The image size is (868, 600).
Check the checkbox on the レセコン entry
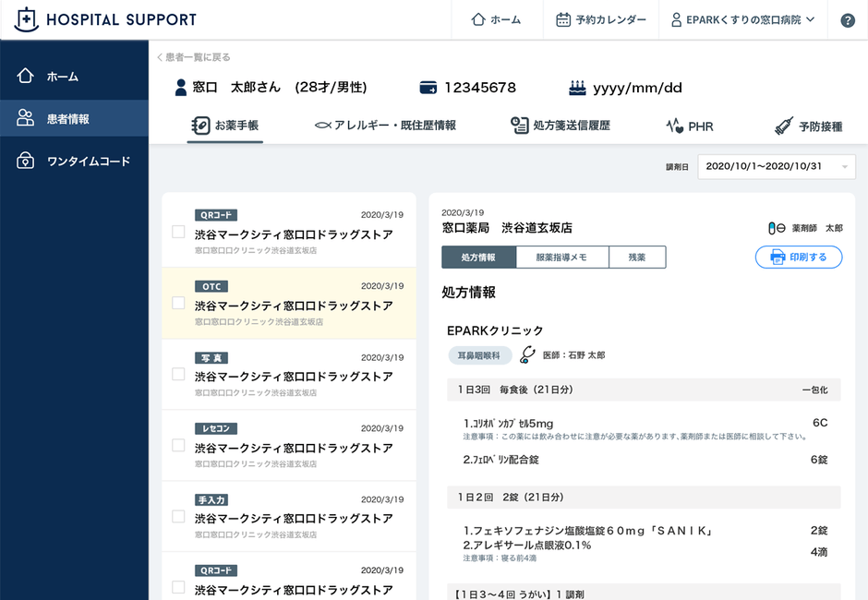[178, 446]
